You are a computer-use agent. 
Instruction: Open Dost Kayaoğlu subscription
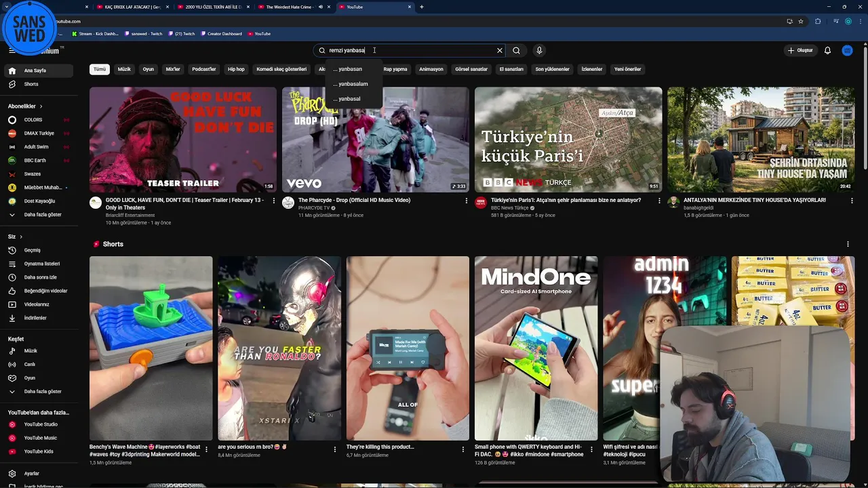click(39, 201)
